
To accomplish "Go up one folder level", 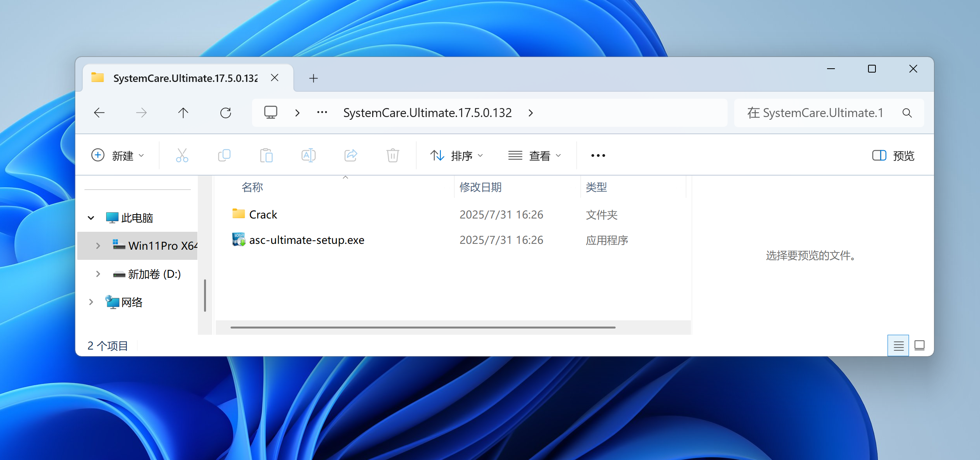I will click(x=183, y=113).
